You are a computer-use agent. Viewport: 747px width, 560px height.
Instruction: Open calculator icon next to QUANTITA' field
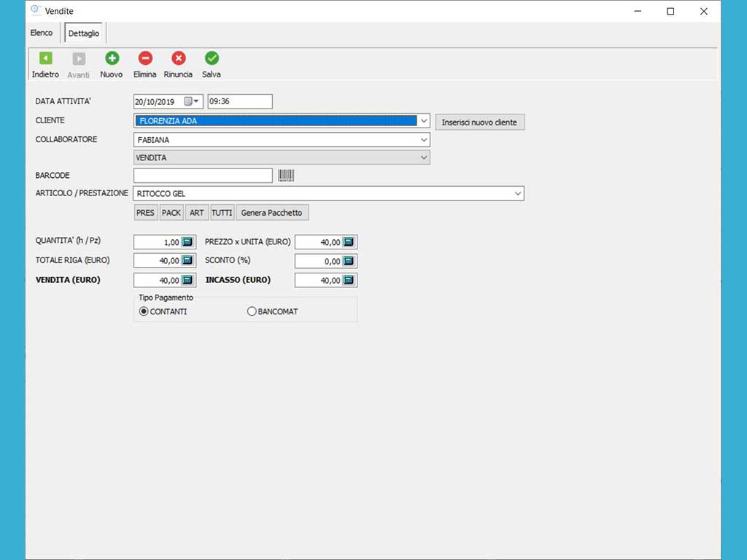point(187,242)
